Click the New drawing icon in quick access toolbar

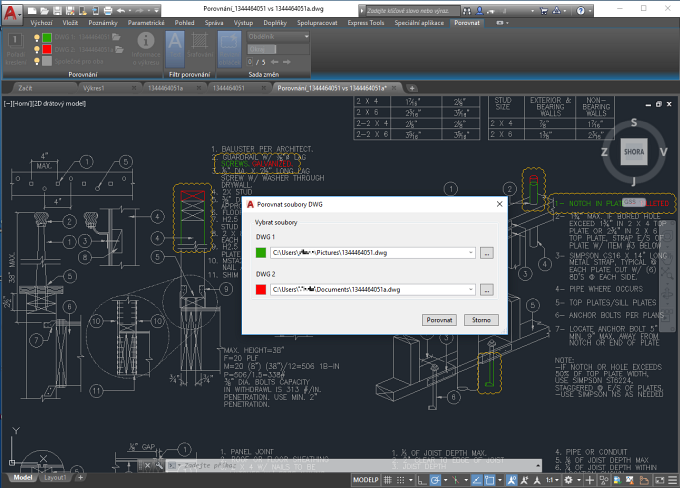tap(32, 10)
